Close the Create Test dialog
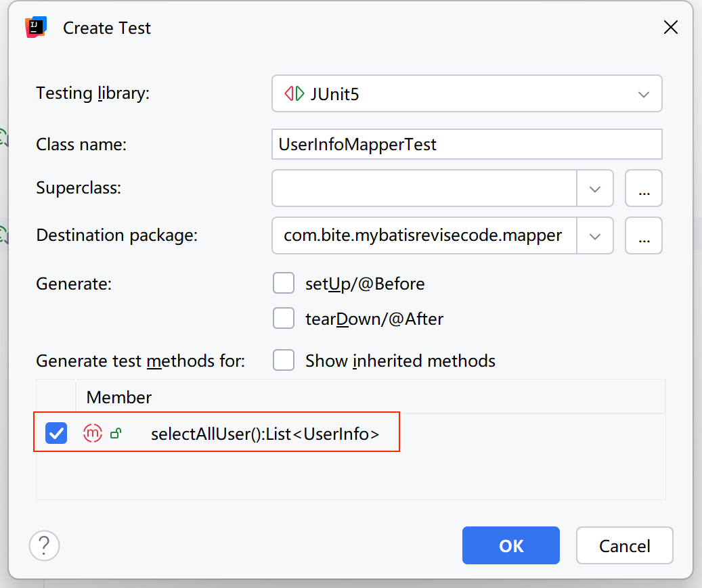 point(670,28)
